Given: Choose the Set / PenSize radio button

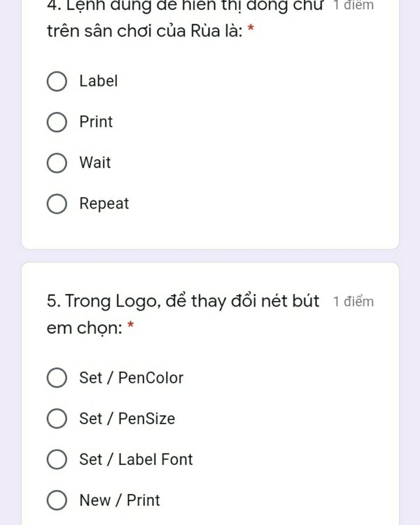Looking at the screenshot, I should (57, 418).
